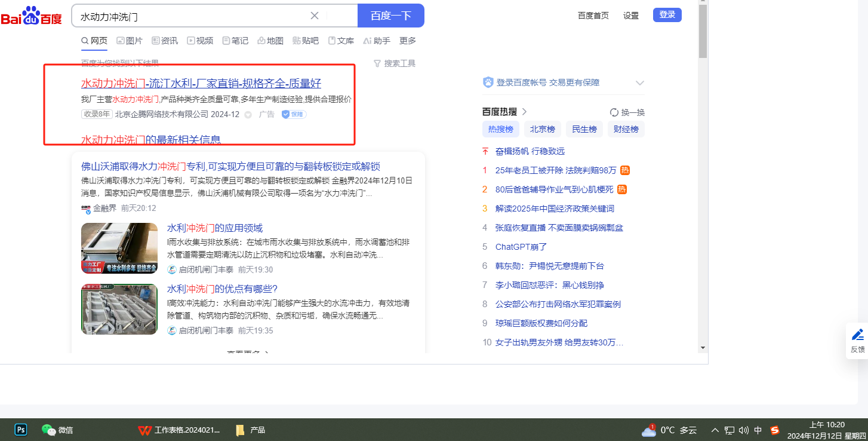868x441 pixels.
Task: Click the Sogou input method tray icon
Action: point(775,430)
